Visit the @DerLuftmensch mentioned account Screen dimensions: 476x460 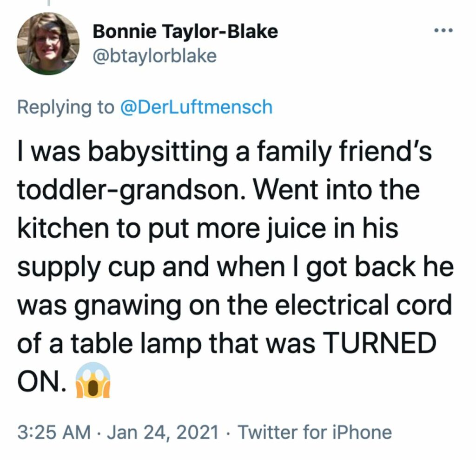point(197,107)
